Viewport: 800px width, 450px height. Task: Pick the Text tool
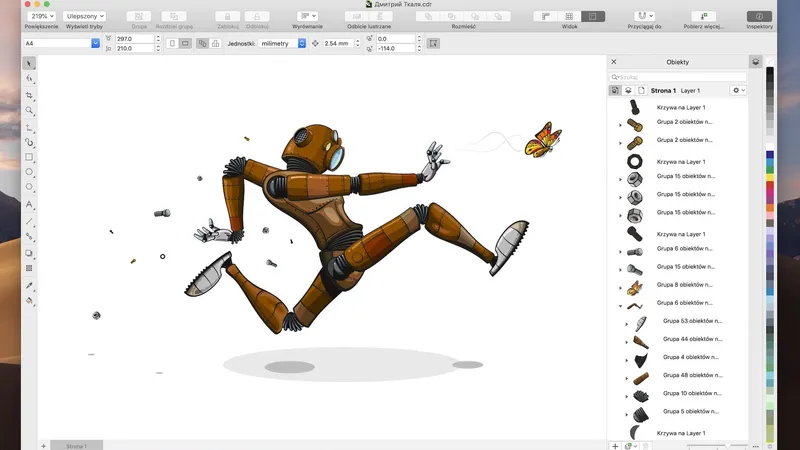click(x=29, y=204)
